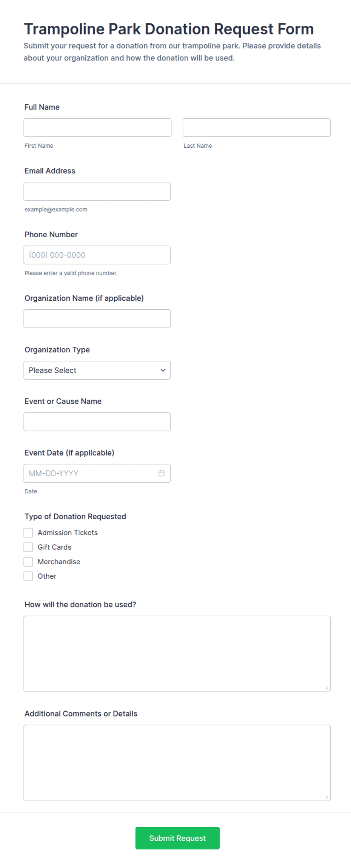Click the Admission Tickets label text
Image resolution: width=351 pixels, height=868 pixels.
tap(68, 533)
